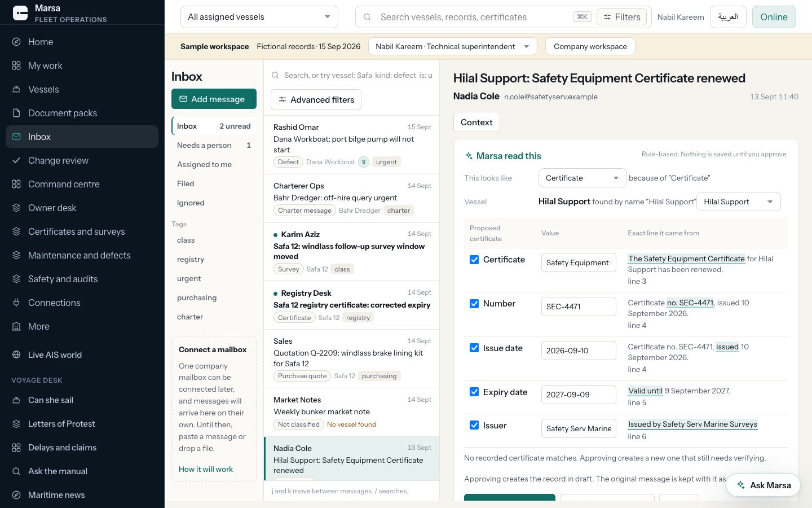Open the Ignored folder

(x=214, y=203)
